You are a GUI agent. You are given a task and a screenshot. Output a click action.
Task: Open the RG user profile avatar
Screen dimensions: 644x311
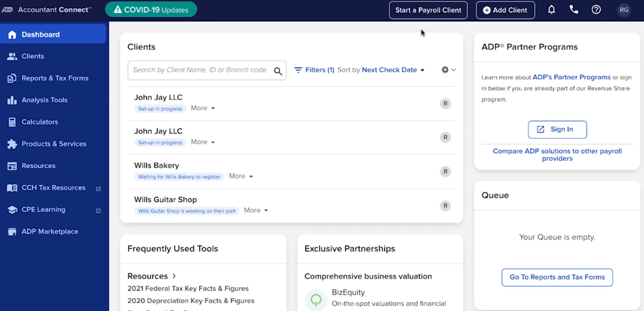pyautogui.click(x=624, y=10)
